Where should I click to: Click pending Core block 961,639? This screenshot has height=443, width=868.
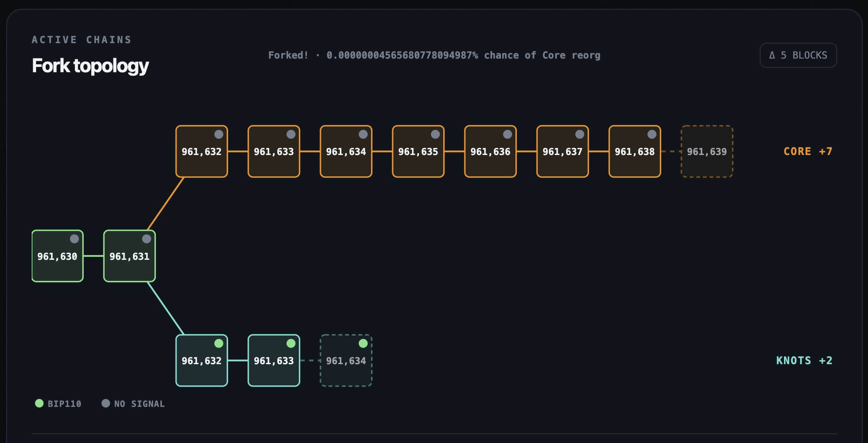(707, 151)
